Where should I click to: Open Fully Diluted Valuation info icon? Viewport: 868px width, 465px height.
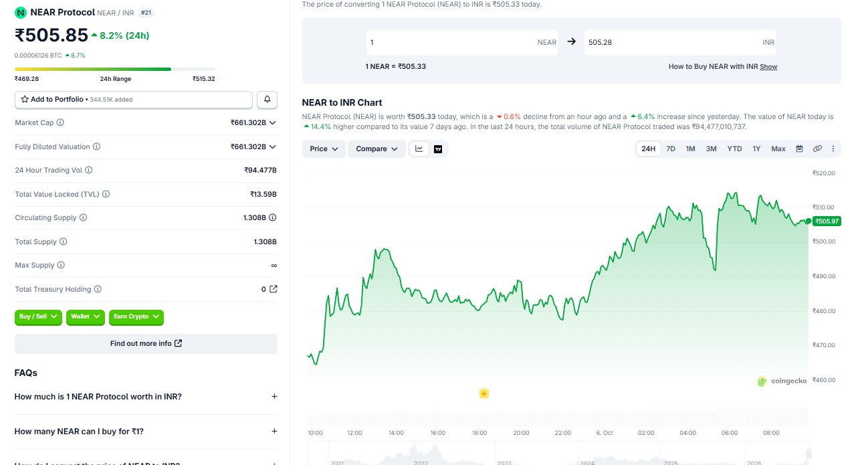(96, 147)
